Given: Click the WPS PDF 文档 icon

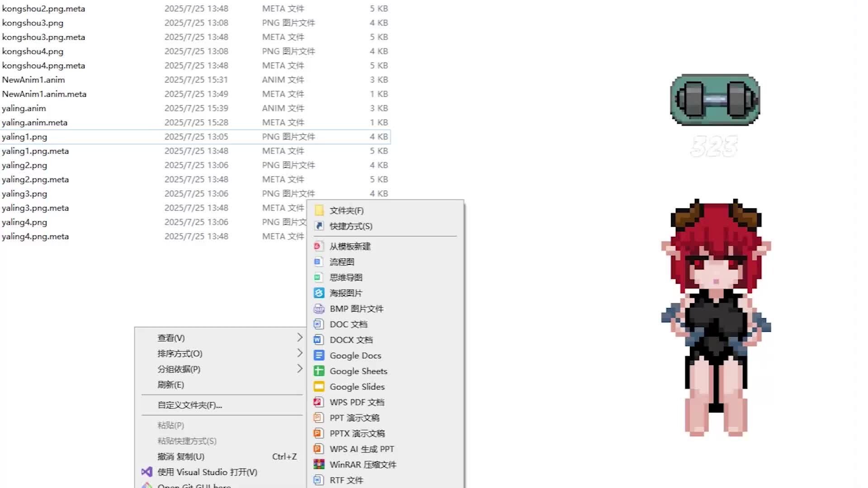Looking at the screenshot, I should click(x=319, y=402).
